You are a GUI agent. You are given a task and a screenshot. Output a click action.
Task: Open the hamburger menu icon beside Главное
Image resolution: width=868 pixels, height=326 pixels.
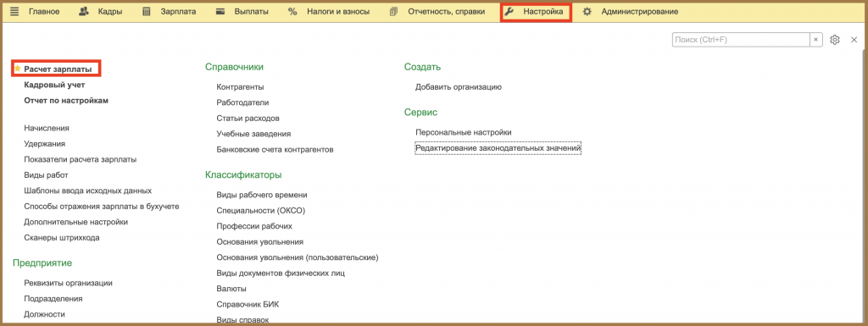coord(14,11)
